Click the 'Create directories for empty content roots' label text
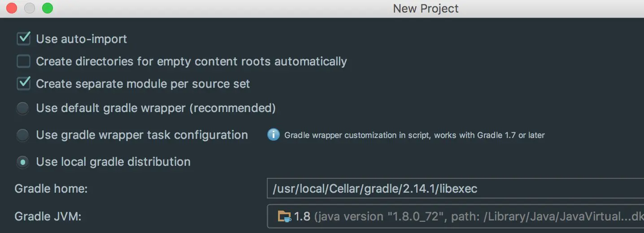Viewport: 644px width, 233px height. coord(191,61)
